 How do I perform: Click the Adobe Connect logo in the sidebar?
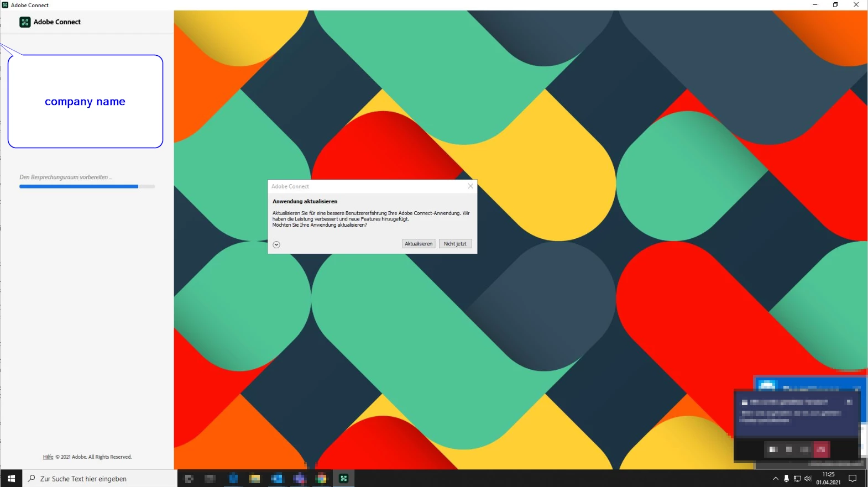[25, 22]
